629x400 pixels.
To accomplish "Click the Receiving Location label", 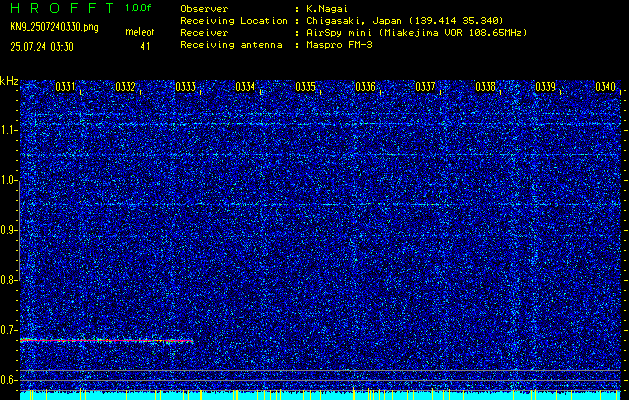I will tap(234, 20).
